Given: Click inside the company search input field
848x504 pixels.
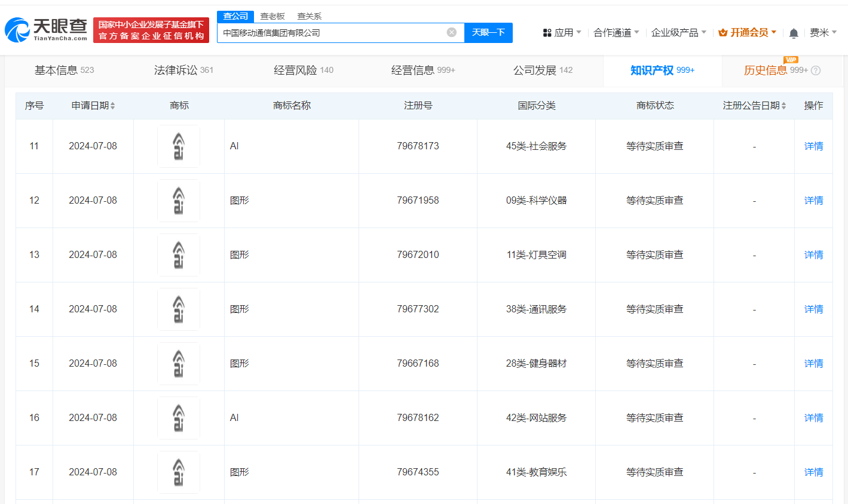Looking at the screenshot, I should (335, 32).
